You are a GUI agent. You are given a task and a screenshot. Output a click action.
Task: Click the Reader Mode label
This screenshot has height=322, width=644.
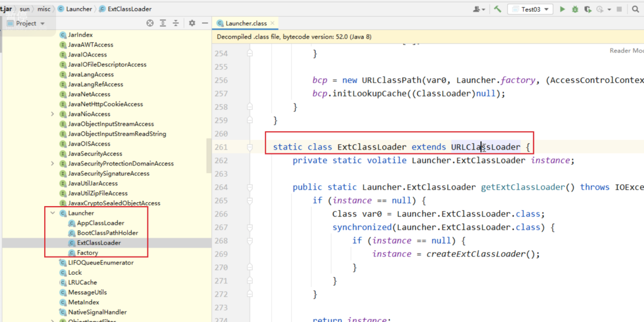(626, 50)
